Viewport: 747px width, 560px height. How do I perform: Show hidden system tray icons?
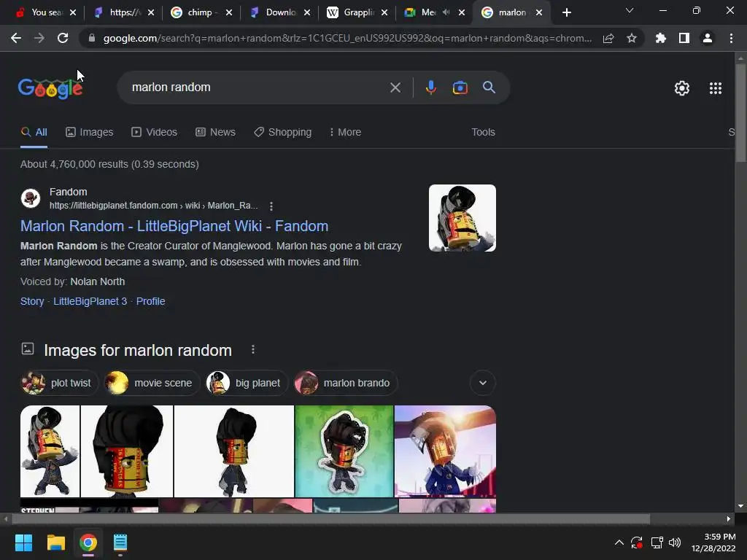619,542
